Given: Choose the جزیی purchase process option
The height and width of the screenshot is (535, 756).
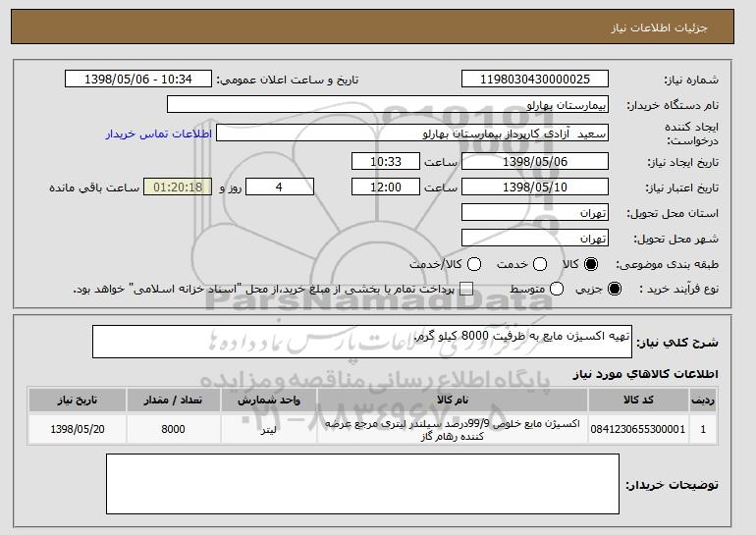Looking at the screenshot, I should 615,289.
